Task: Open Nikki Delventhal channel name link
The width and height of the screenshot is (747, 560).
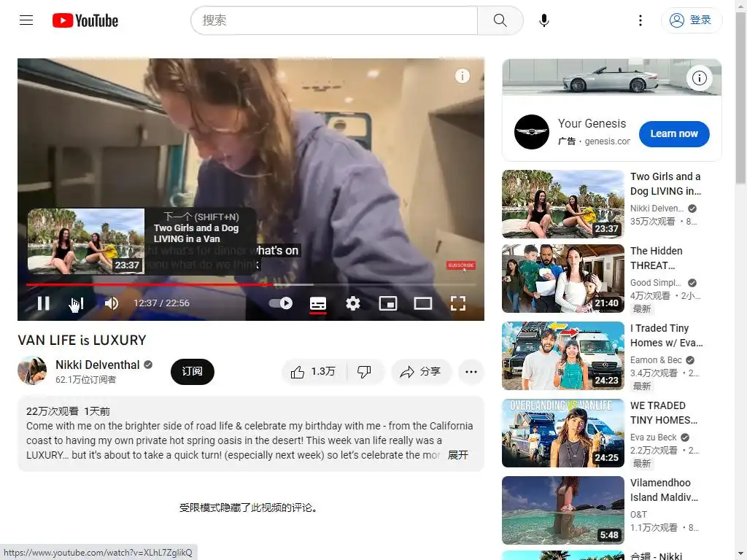Action: pos(97,365)
